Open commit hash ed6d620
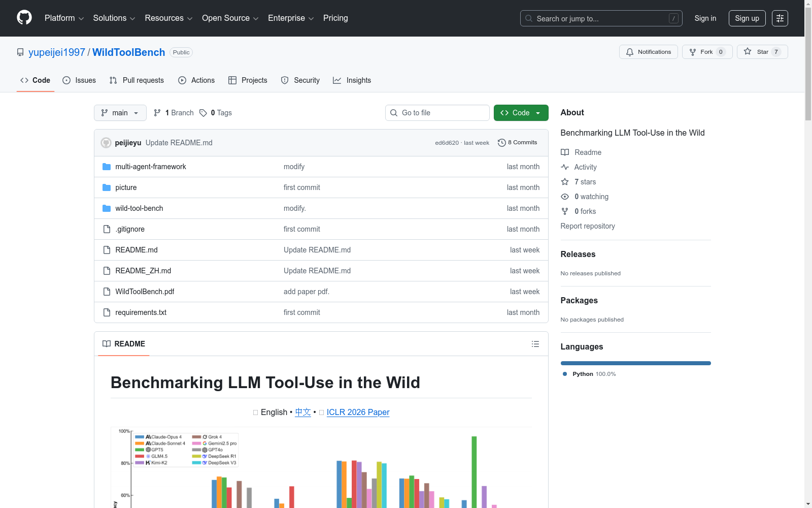 (447, 143)
